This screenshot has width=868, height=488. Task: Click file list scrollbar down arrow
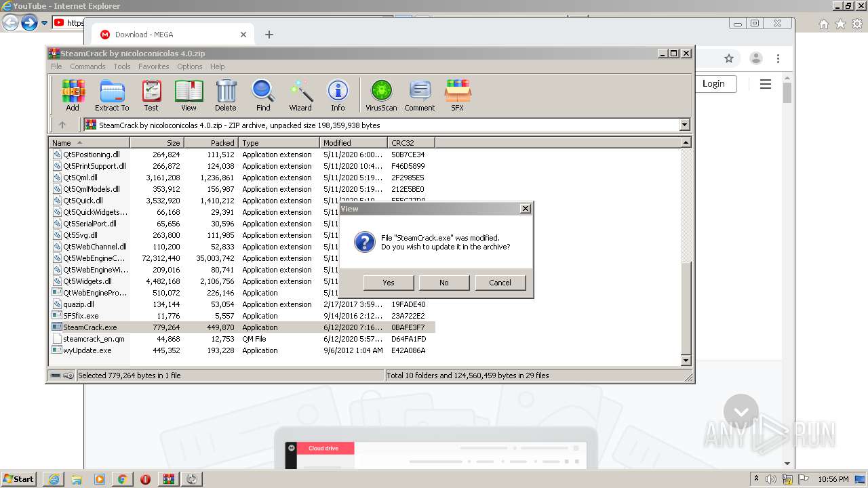coord(686,361)
